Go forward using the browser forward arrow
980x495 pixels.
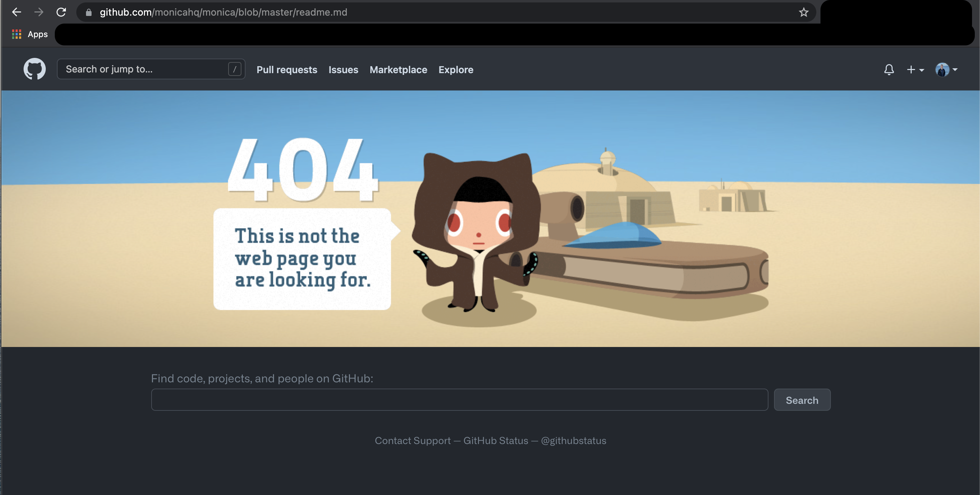pos(39,12)
